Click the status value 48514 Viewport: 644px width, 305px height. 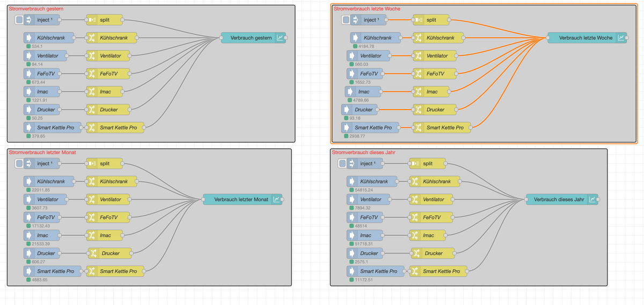point(361,226)
